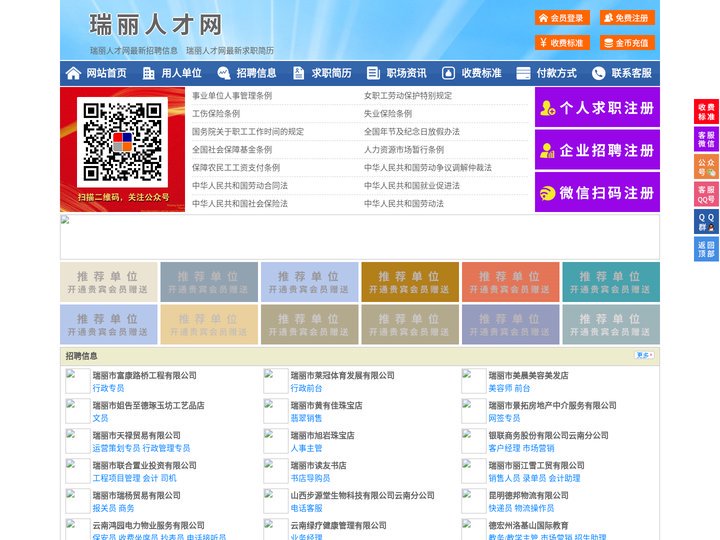Click 电话客服 job link
Screen dimensions: 720x540
point(306,508)
